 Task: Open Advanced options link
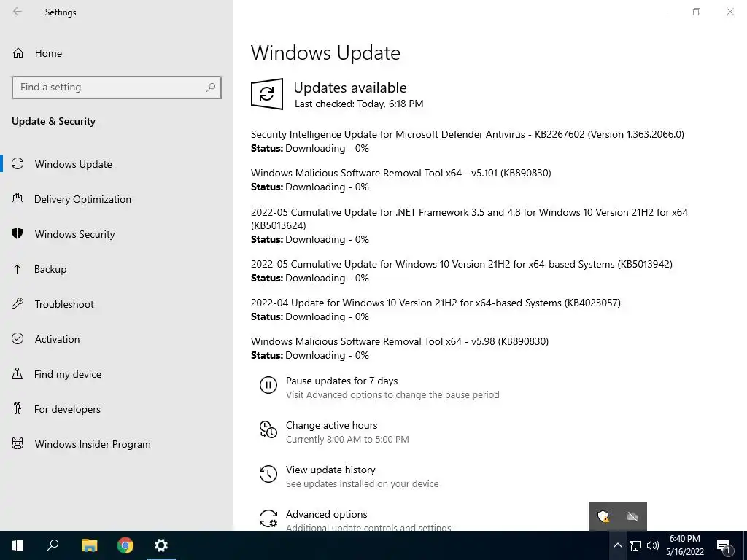pos(326,514)
